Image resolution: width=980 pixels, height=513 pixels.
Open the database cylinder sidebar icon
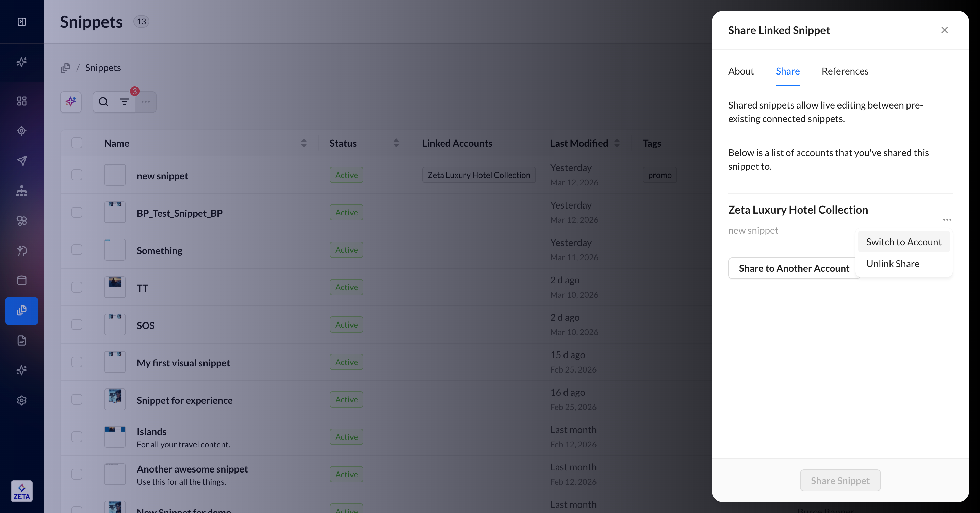(x=22, y=281)
